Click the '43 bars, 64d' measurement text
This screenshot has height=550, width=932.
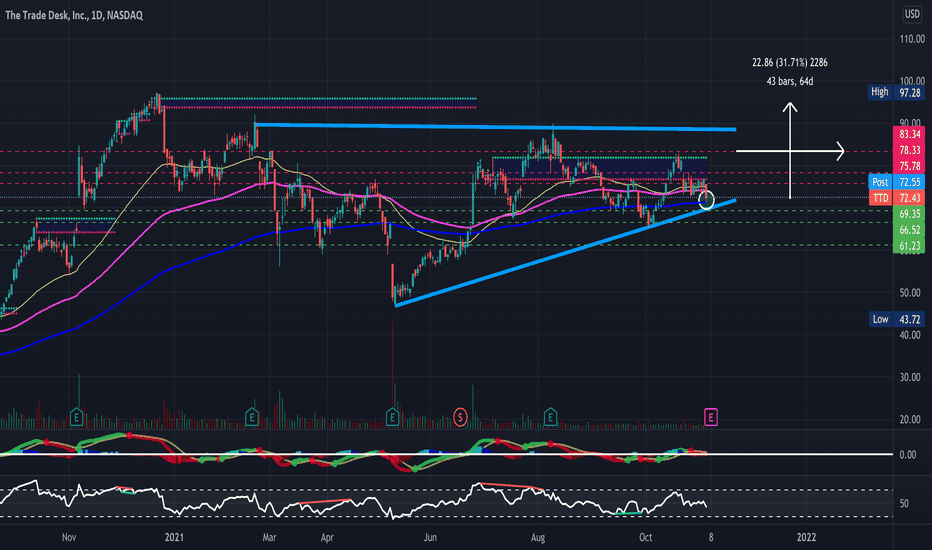[x=789, y=81]
